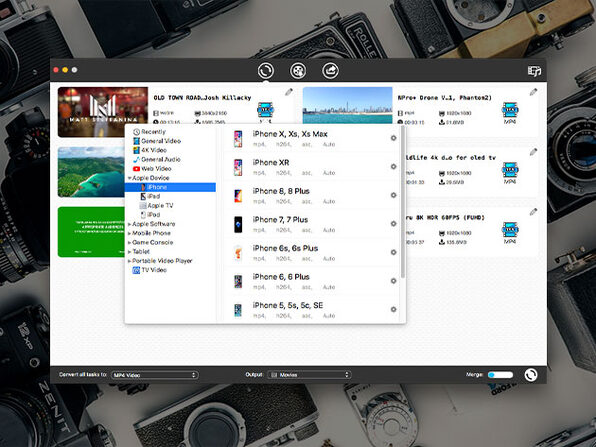Click the edit pencil for OLD TOWN ROAD video
Screen dimensions: 596x447
click(289, 92)
